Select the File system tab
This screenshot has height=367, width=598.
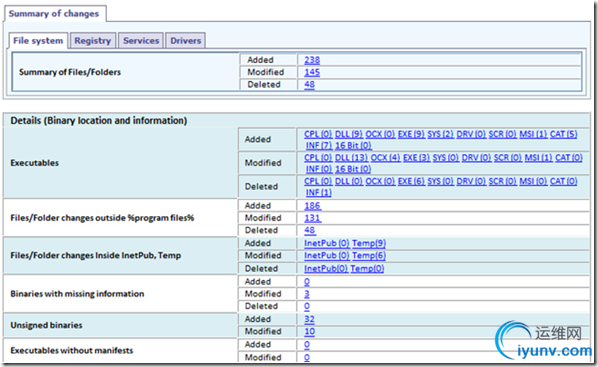click(x=38, y=40)
